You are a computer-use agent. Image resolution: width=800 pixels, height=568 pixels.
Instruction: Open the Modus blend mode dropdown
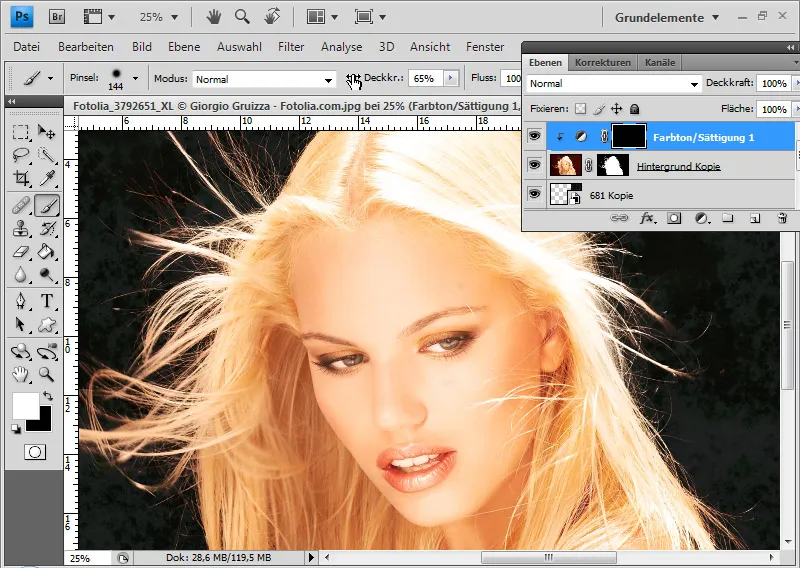264,80
